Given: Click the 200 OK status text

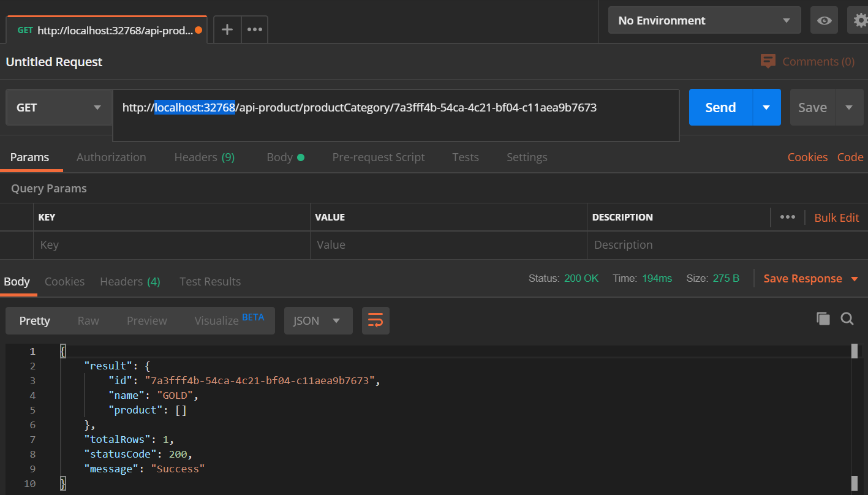Looking at the screenshot, I should coord(581,278).
